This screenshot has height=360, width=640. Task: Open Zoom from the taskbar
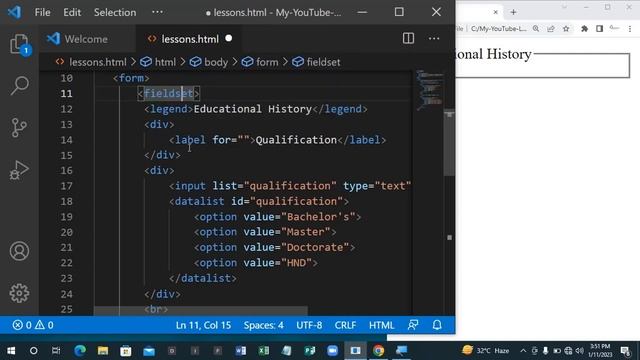click(x=333, y=351)
